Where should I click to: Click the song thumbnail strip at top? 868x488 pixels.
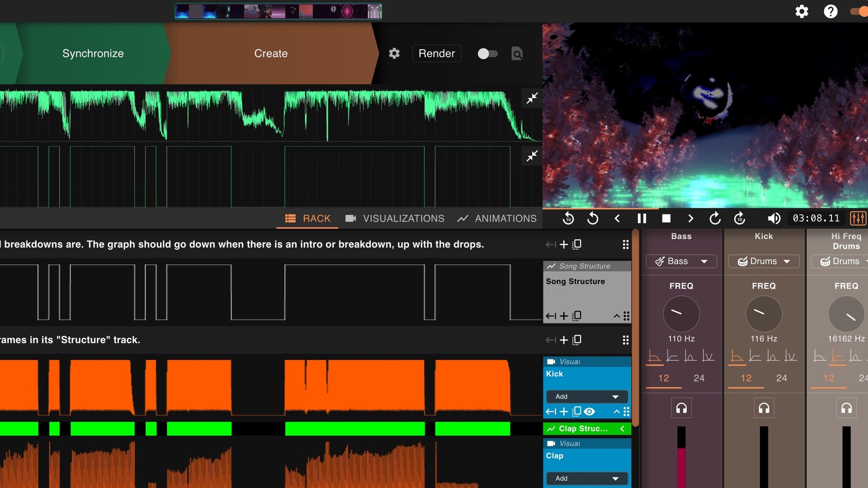click(x=278, y=11)
